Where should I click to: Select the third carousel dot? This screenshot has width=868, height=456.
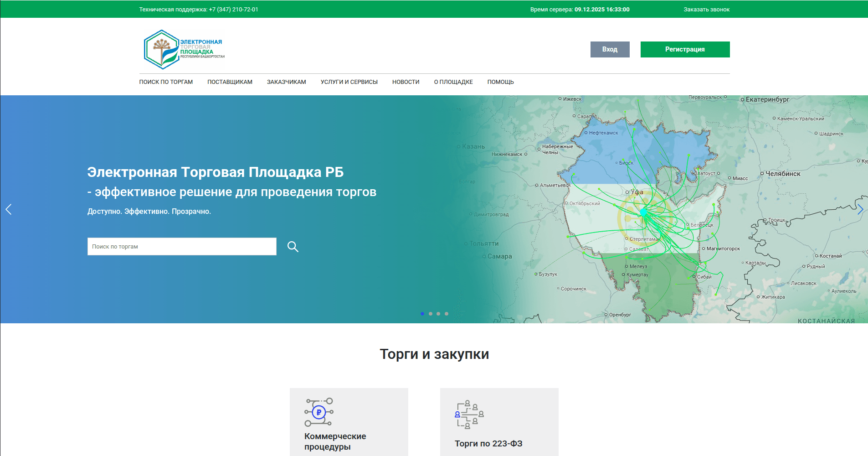[x=438, y=314]
